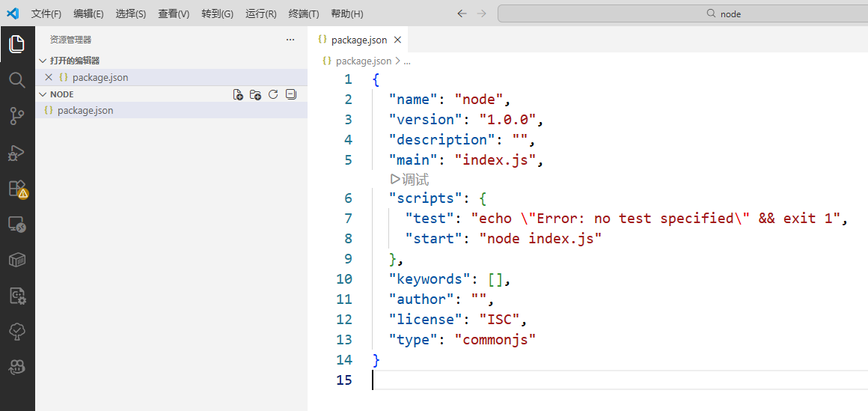Image resolution: width=868 pixels, height=411 pixels.
Task: Open the Extensions view with warning badge
Action: coord(16,189)
